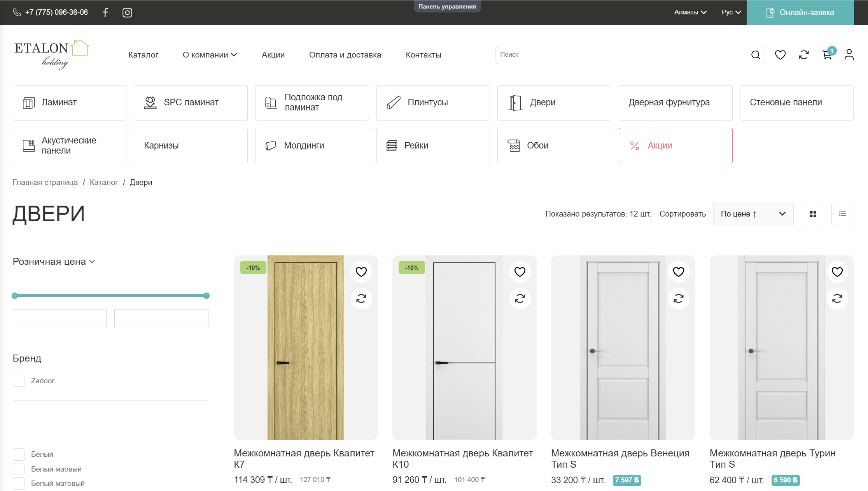Open the Ламинат category tile
Viewport: 868px width, 491px height.
coord(70,103)
